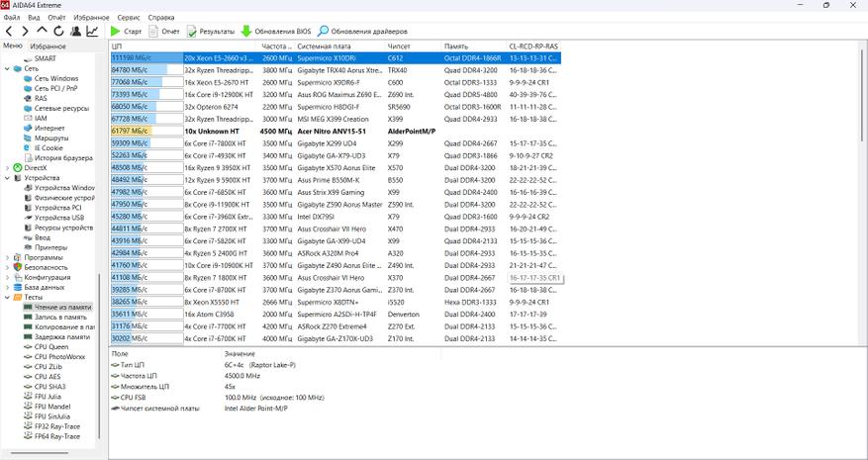Expand the Конфигурация tree node
Screen dimensions: 868x460
click(x=7, y=277)
